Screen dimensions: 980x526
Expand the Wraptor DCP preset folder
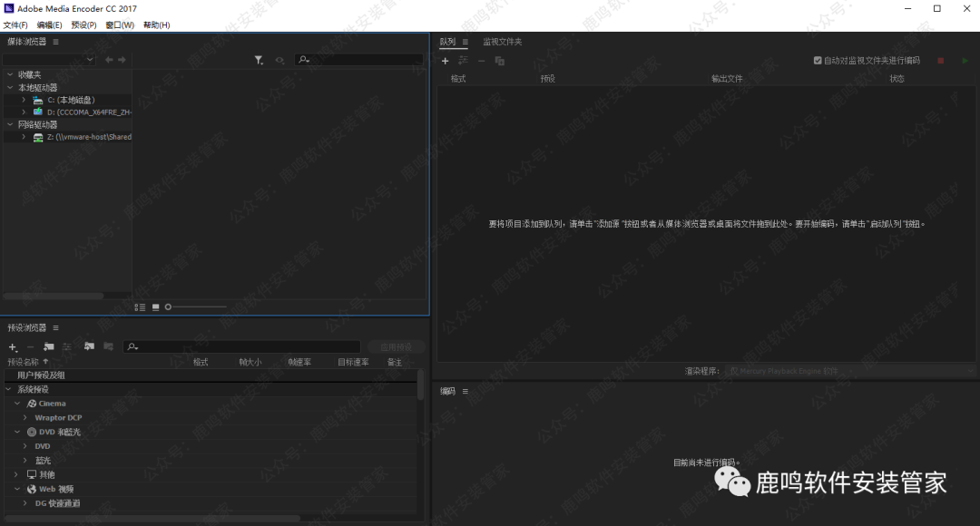25,418
